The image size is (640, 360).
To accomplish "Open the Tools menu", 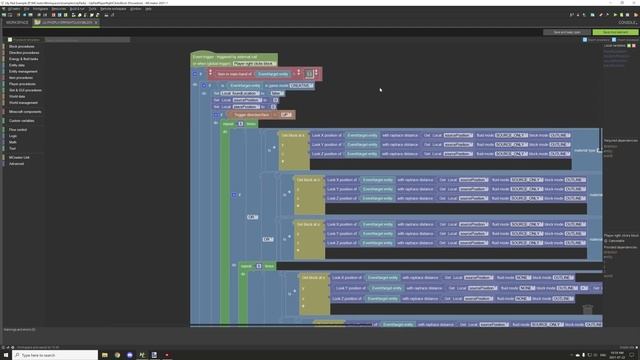I will pyautogui.click(x=93, y=9).
